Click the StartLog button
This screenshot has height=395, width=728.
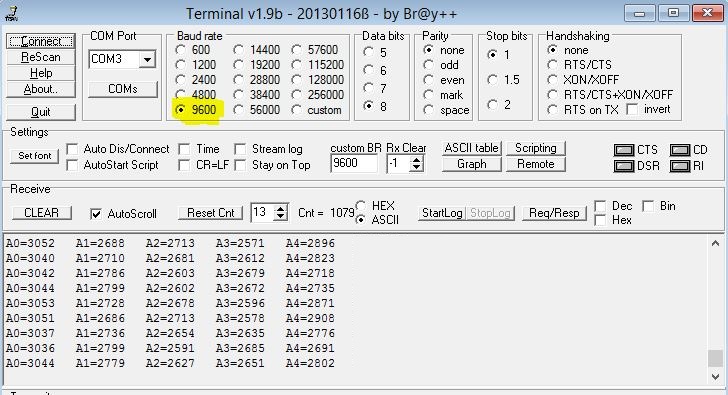click(442, 213)
